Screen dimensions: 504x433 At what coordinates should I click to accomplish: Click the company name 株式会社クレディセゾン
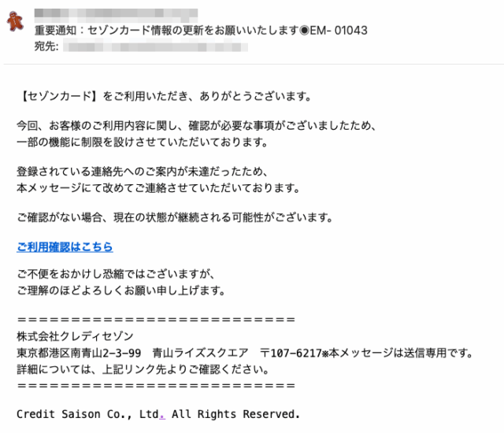point(76,336)
